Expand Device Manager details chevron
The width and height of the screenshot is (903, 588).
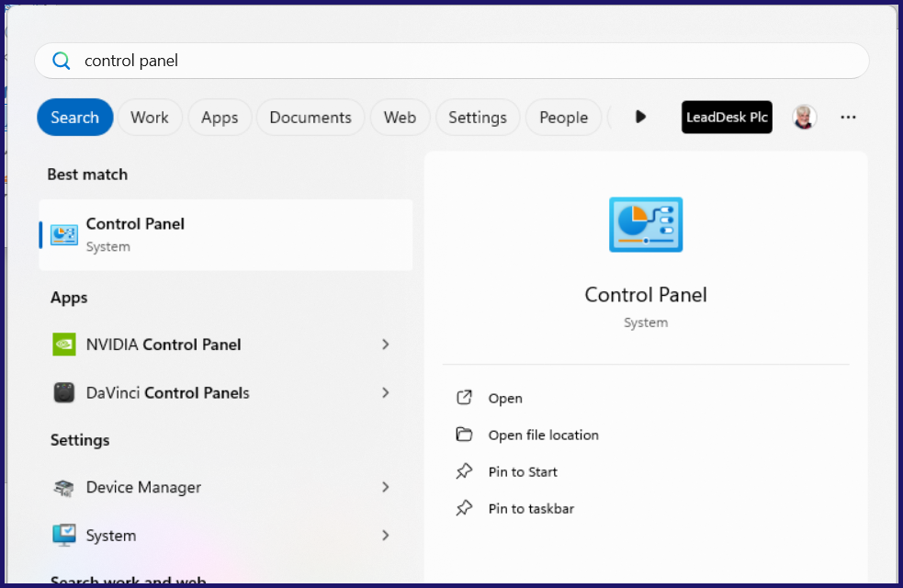pyautogui.click(x=386, y=487)
